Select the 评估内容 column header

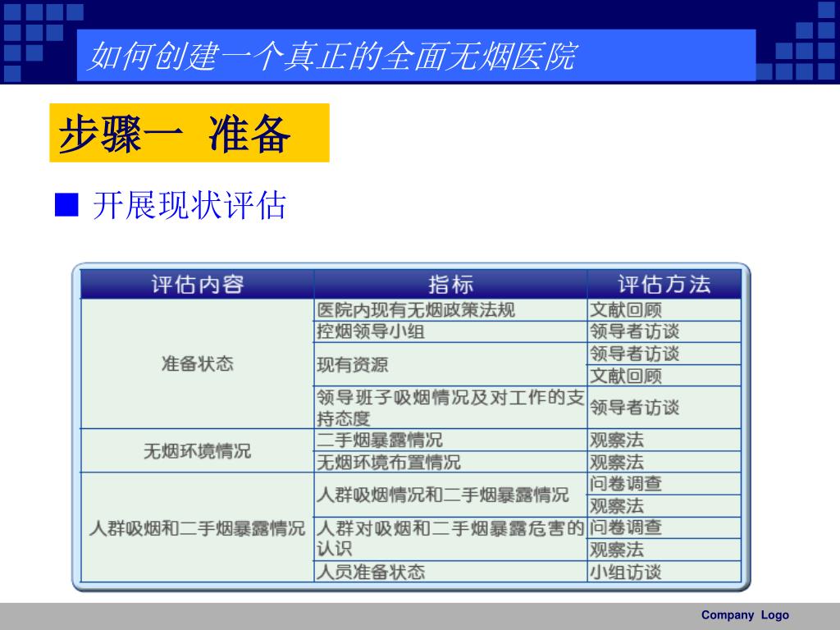197,285
